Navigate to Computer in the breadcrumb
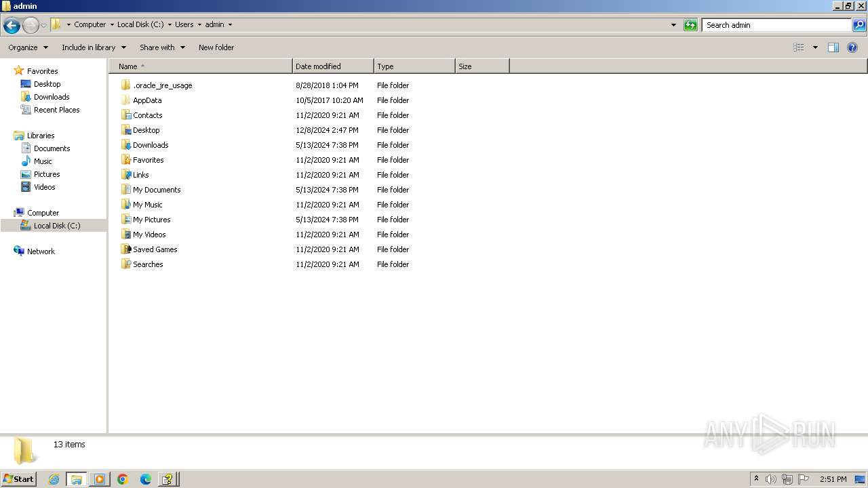This screenshot has height=488, width=868. coord(90,25)
